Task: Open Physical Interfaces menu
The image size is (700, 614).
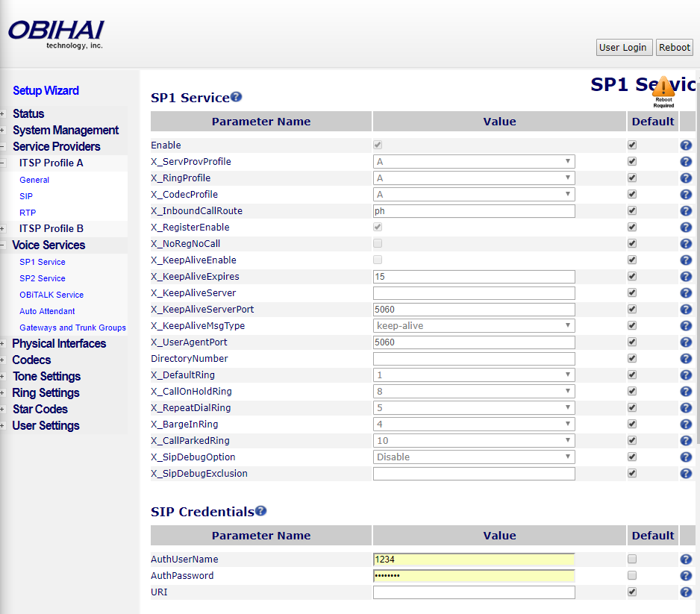Action: [59, 344]
